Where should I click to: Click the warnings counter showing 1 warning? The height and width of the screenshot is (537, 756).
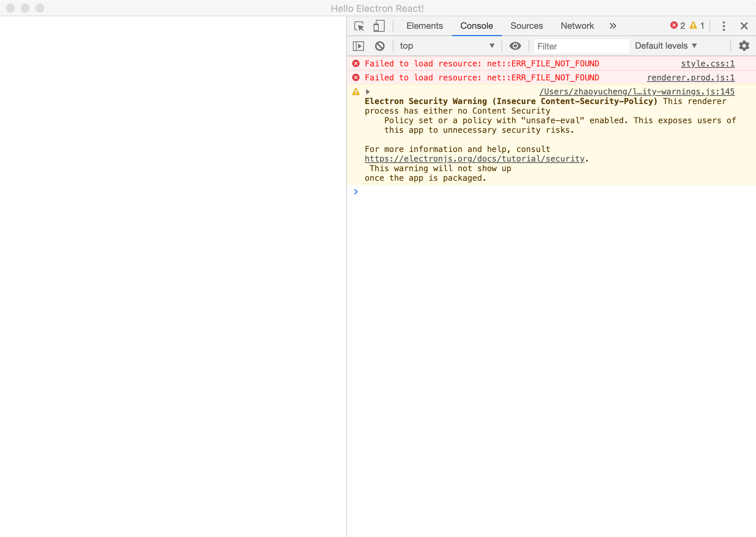pyautogui.click(x=697, y=26)
